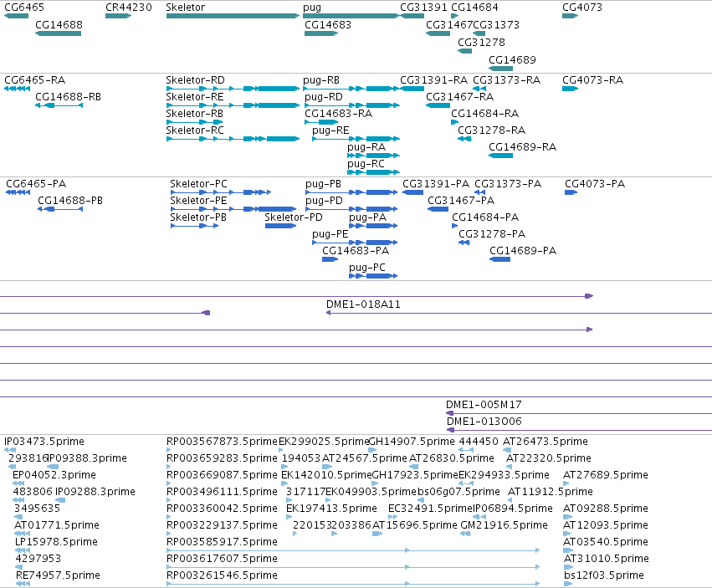Screen dimensions: 712x588
Task: Click BAC clone DME1-018A11 label
Action: (x=363, y=304)
